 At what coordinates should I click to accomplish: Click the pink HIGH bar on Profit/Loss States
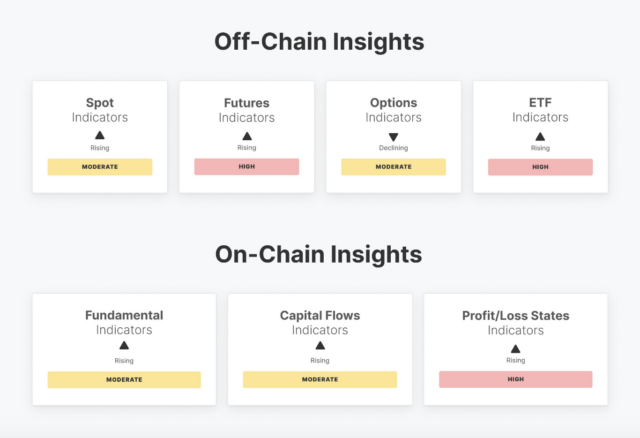pyautogui.click(x=516, y=379)
